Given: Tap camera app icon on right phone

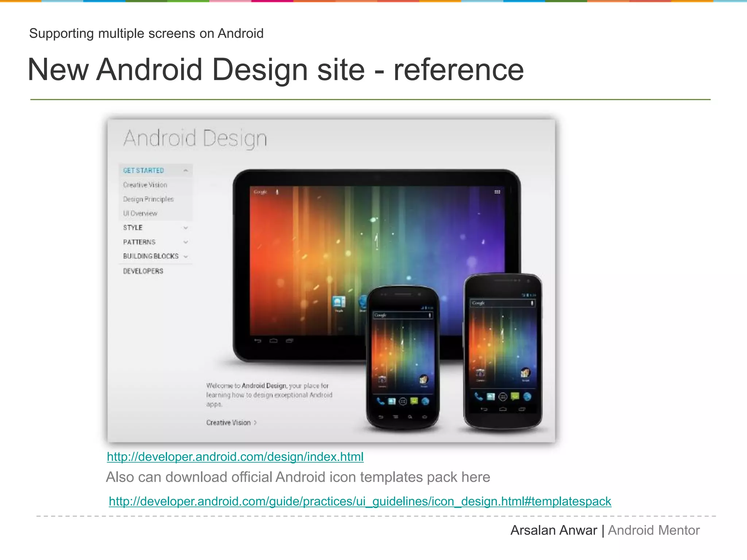Looking at the screenshot, I should point(480,374).
